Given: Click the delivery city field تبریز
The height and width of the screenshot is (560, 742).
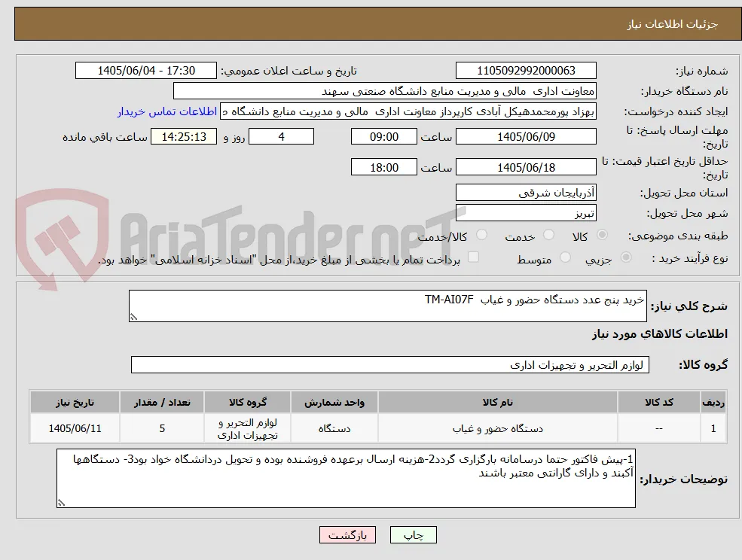Looking at the screenshot, I should pyautogui.click(x=526, y=213).
